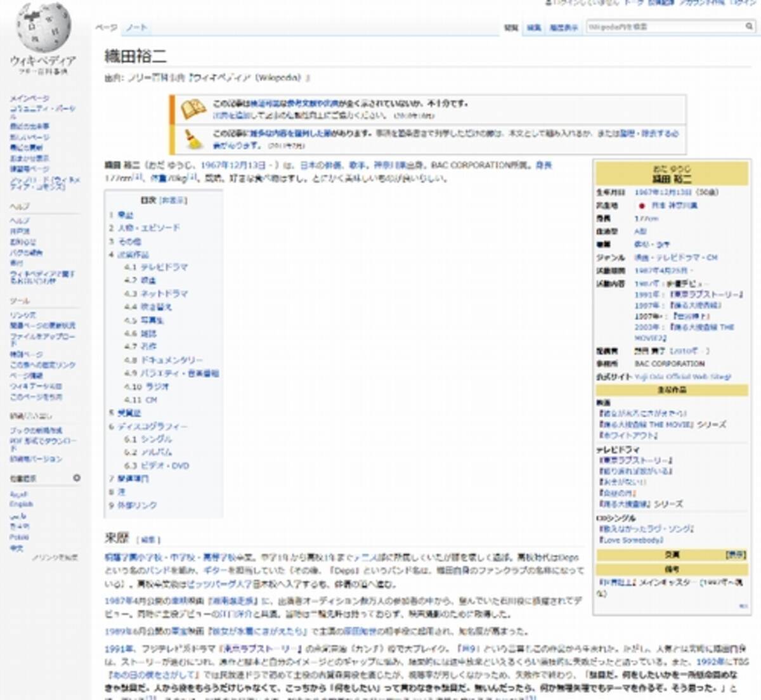Switch to the ノート tab
The height and width of the screenshot is (700, 761).
click(136, 27)
